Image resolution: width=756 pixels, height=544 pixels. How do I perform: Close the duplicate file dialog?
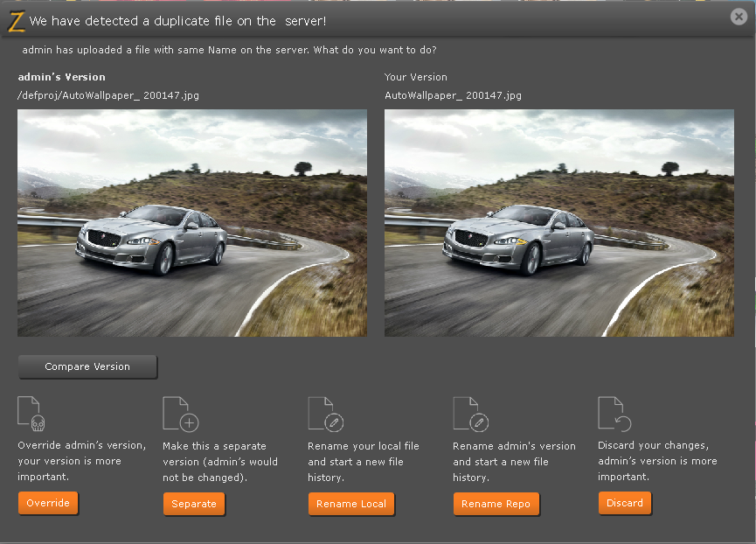tap(739, 17)
